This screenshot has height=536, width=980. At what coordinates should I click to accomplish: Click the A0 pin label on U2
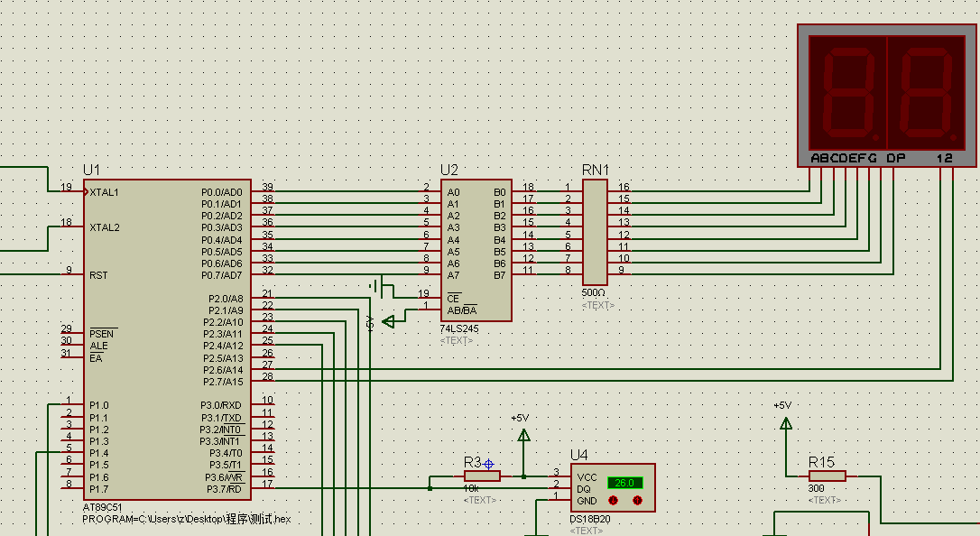[453, 192]
